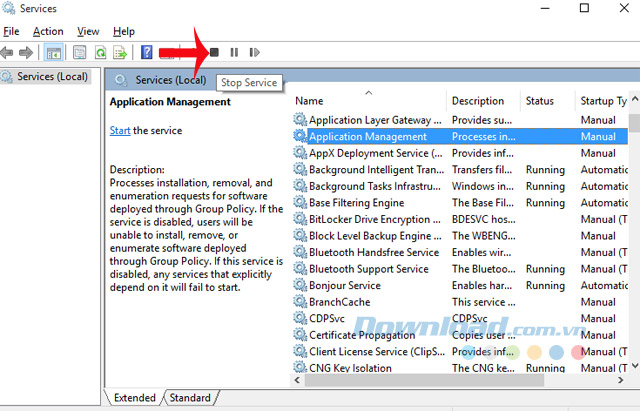The image size is (640, 411).
Task: Click the vertical scrollbar up arrow
Action: tap(635, 99)
